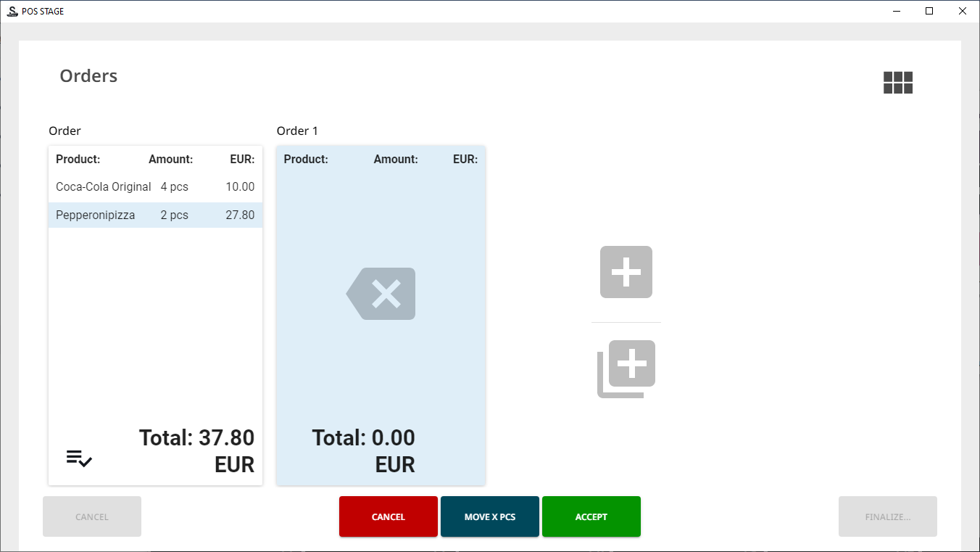Select the Coca-Cola Original row
Screen dimensions: 980x552
[x=155, y=187]
